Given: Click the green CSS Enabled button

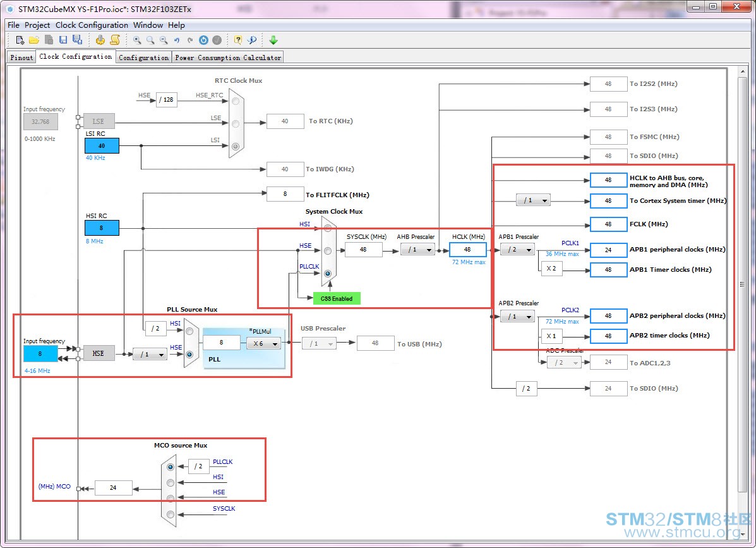Looking at the screenshot, I should coord(337,298).
